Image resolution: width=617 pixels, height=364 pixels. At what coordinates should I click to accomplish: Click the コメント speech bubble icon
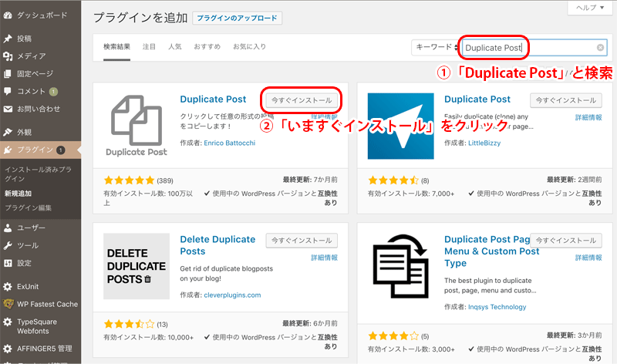coord(8,91)
